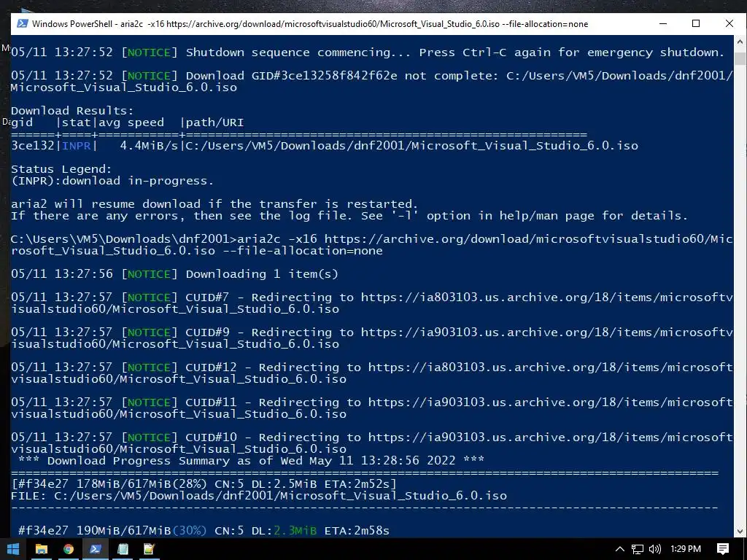Open the volume control tray icon
Viewport: 747px width, 560px height.
(x=655, y=549)
